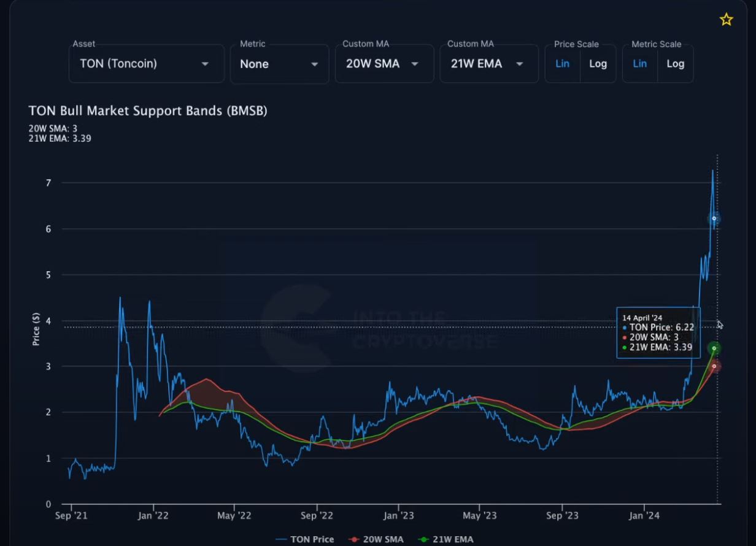Click the "Price ($)" y-axis title

click(36, 329)
